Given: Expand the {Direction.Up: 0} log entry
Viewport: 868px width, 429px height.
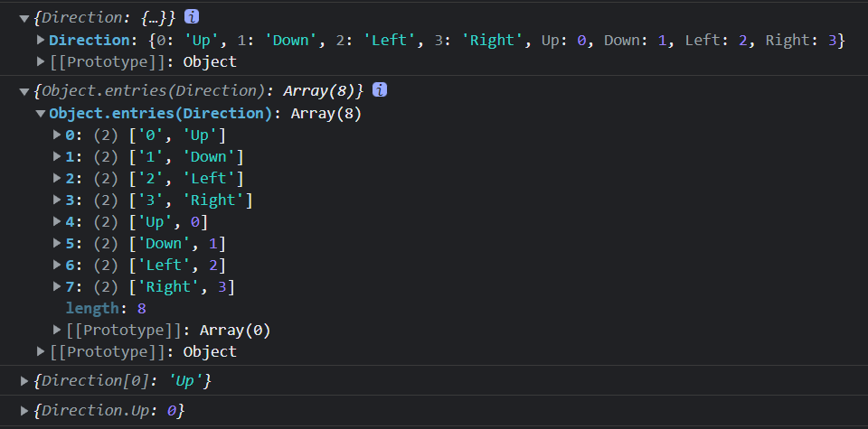Looking at the screenshot, I should 24,412.
